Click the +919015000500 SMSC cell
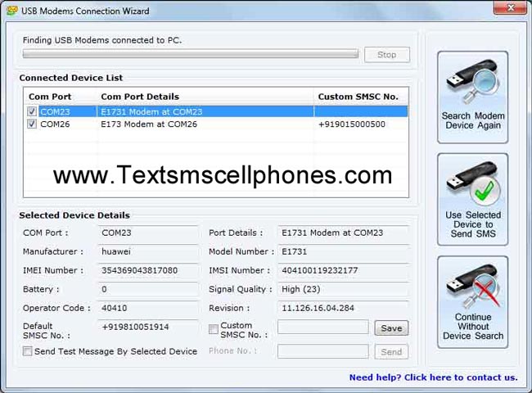 click(351, 124)
